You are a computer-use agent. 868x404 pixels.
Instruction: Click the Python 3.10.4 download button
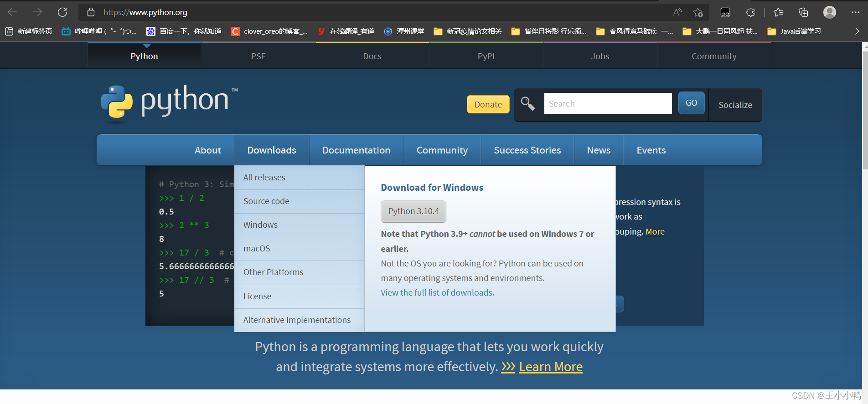tap(413, 211)
